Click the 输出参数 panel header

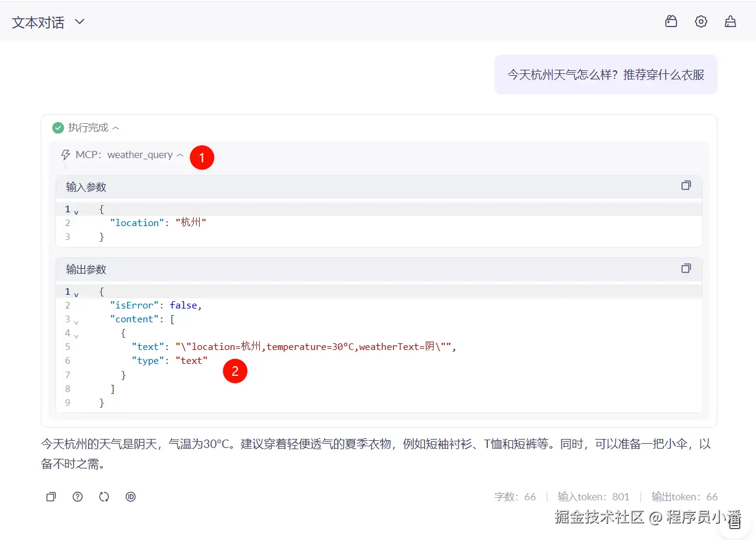tap(379, 269)
